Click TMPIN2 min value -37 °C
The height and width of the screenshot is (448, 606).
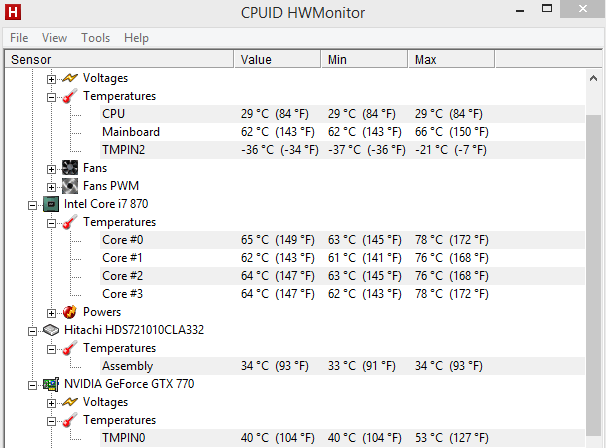pos(367,150)
